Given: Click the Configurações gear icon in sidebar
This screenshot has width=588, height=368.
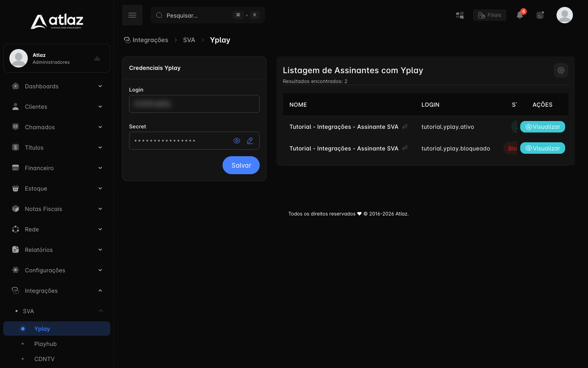Looking at the screenshot, I should (x=16, y=270).
